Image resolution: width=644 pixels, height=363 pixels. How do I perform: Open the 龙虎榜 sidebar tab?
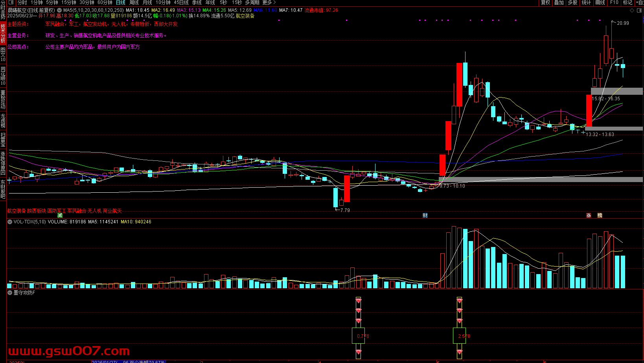pos(3,121)
